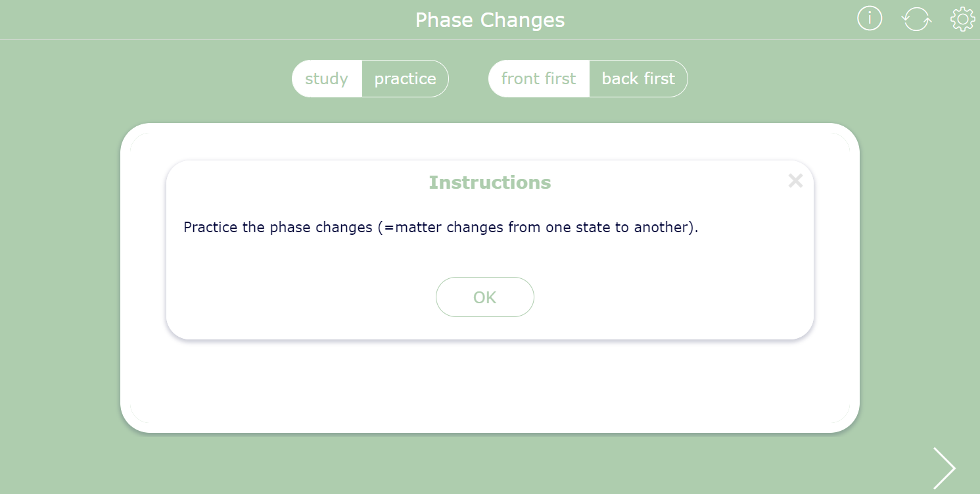This screenshot has width=980, height=494.
Task: Click the Instructions dialog heading
Action: point(490,182)
